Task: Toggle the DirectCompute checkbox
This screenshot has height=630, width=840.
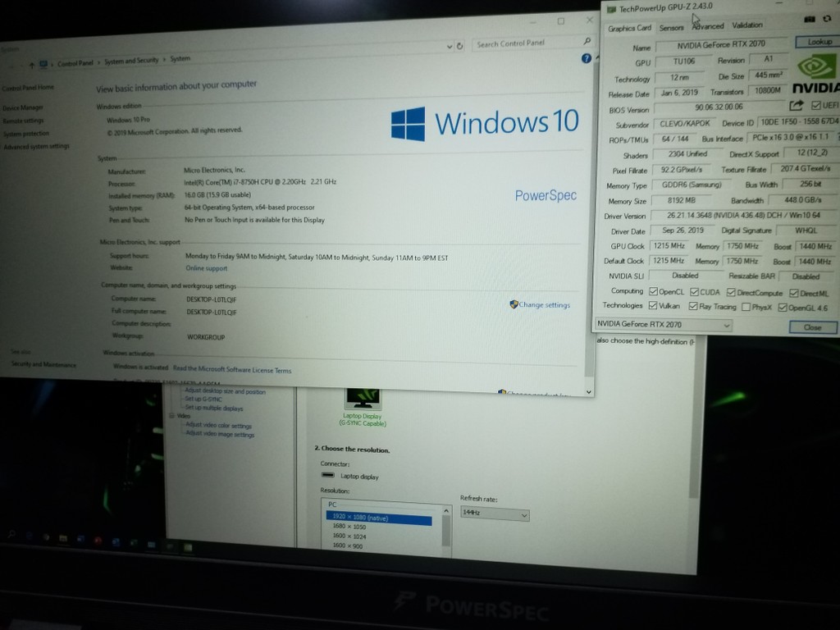Action: (x=731, y=293)
